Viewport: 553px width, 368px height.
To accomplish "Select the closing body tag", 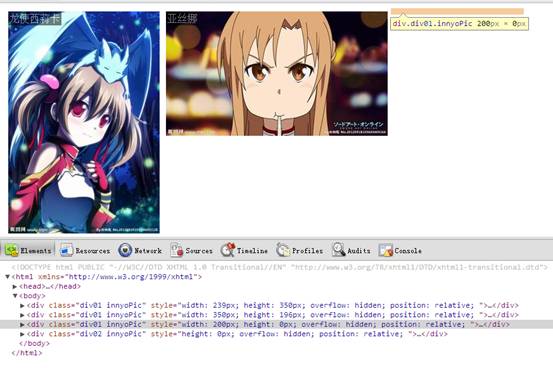I will [34, 344].
